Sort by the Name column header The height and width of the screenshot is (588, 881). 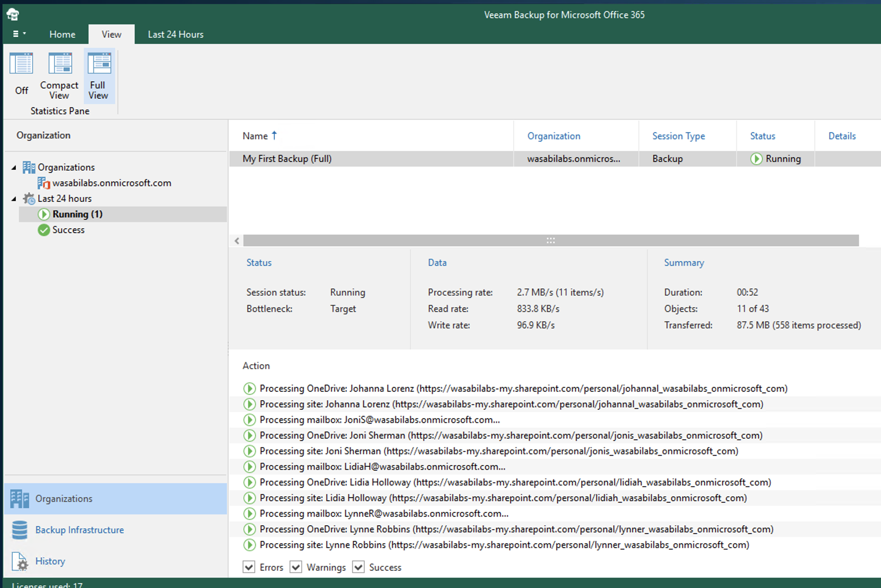(x=255, y=136)
